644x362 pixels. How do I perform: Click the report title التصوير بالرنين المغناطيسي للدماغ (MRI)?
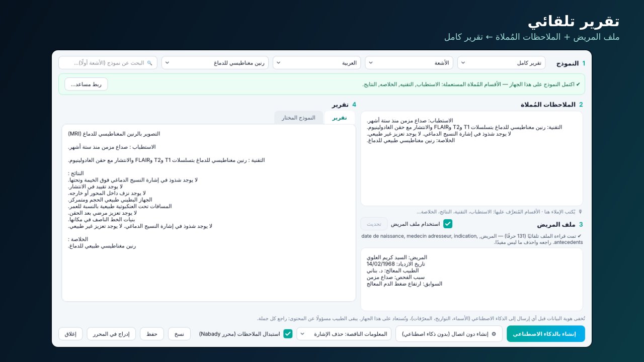point(114,134)
